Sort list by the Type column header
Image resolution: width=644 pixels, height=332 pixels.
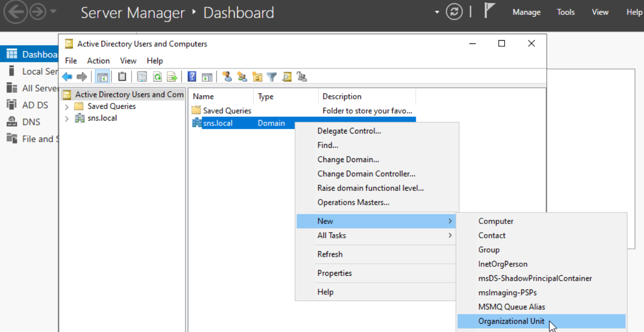click(x=286, y=97)
